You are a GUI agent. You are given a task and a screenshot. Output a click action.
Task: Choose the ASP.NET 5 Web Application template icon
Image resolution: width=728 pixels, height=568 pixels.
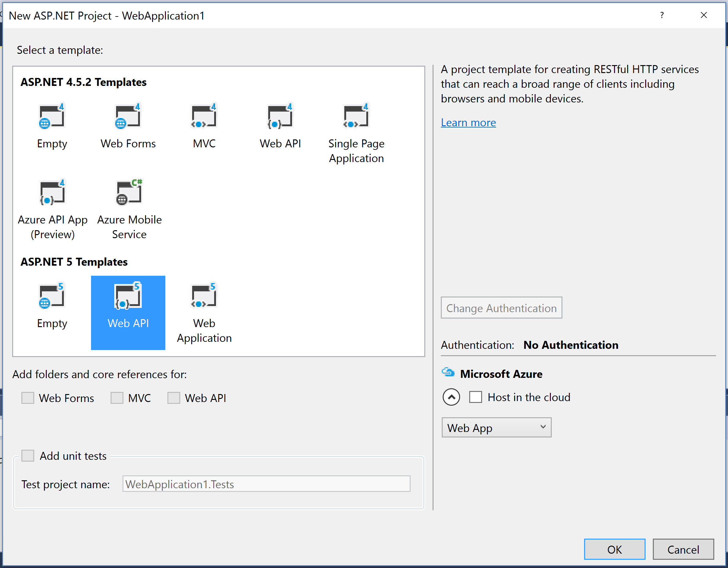click(x=204, y=296)
